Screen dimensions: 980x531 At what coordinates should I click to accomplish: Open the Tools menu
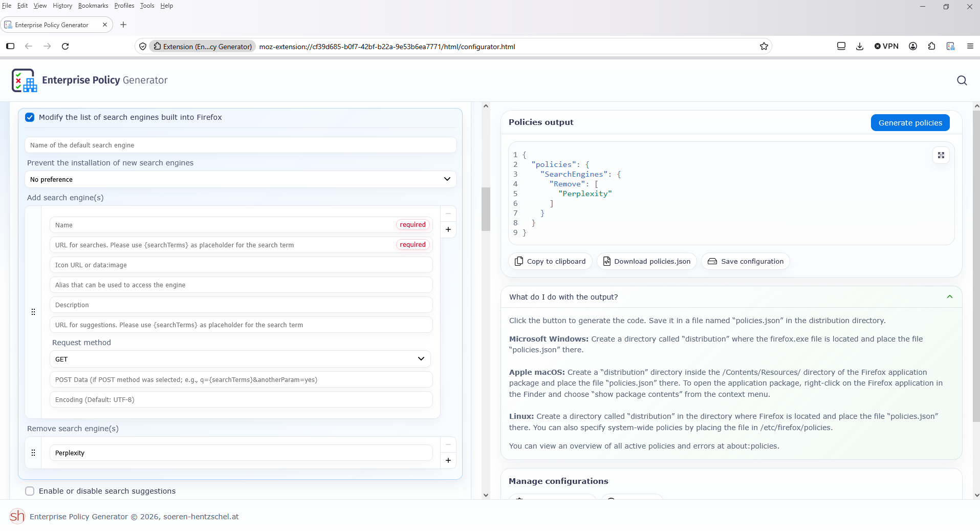point(147,6)
